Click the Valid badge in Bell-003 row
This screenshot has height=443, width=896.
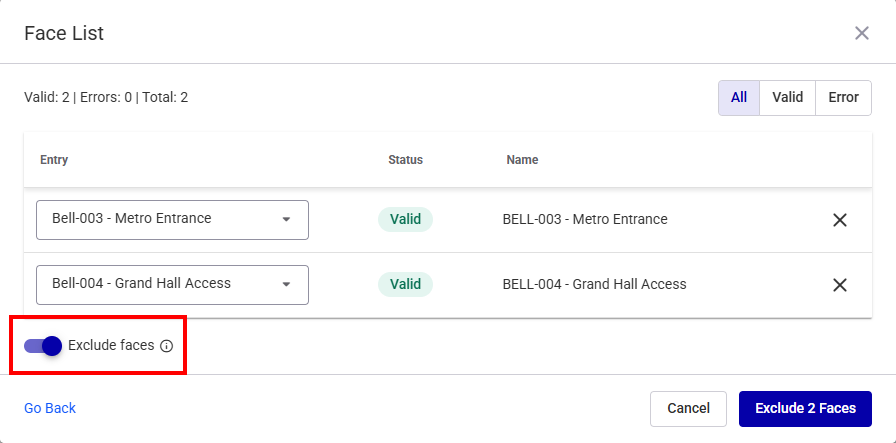[x=405, y=219]
